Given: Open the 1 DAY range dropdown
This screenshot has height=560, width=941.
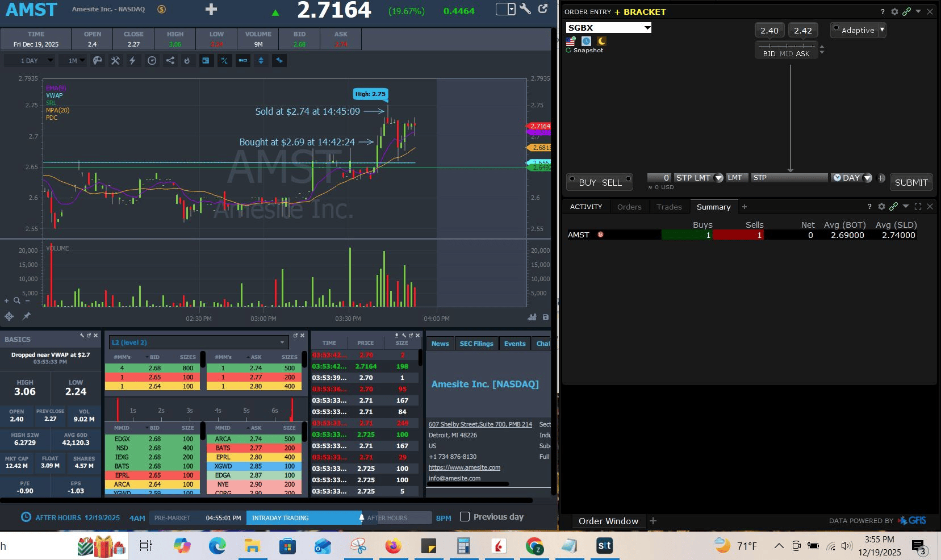Looking at the screenshot, I should tap(29, 60).
